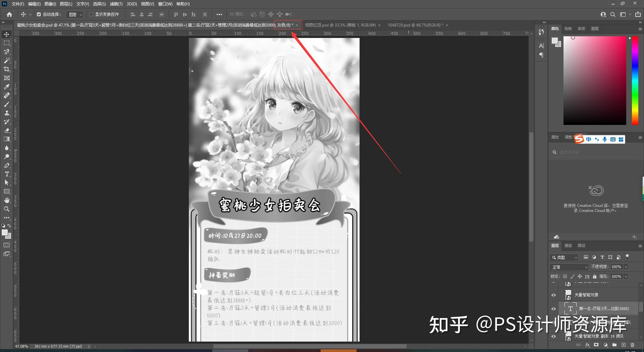
Task: Hide the 矢量智能对象 副本 19 拷贝 layer
Action: pyautogui.click(x=553, y=336)
